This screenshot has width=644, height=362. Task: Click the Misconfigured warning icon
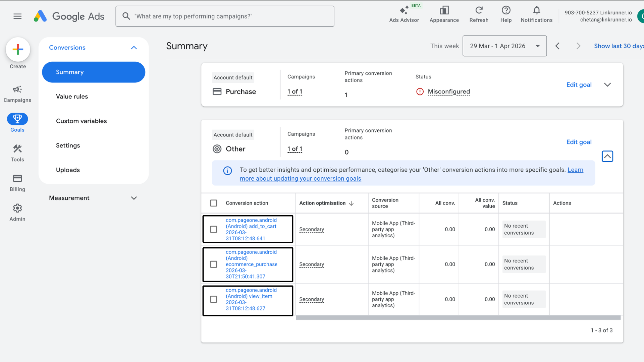pyautogui.click(x=420, y=92)
